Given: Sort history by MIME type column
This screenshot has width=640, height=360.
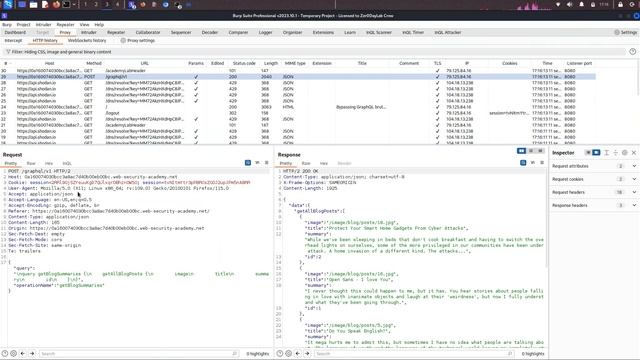Looking at the screenshot, I should (295, 63).
